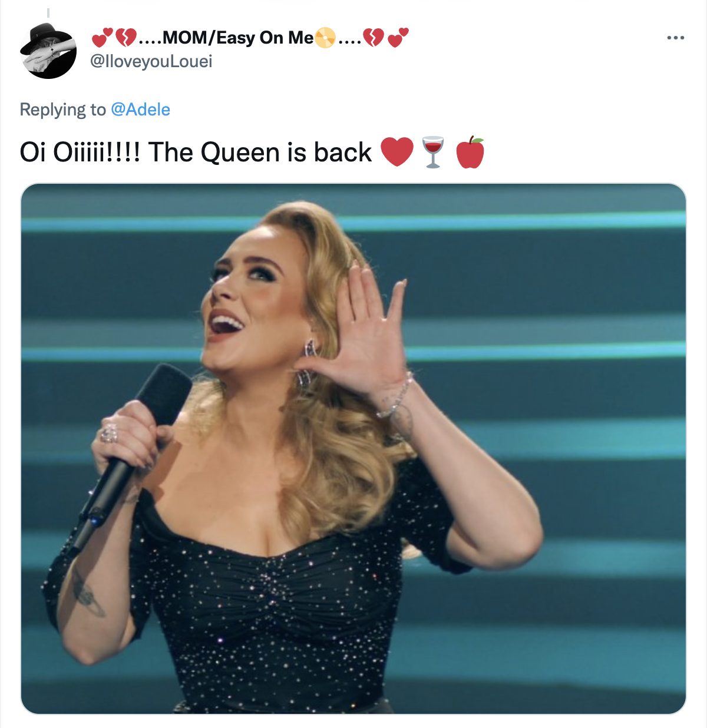Click the thread connector line above avatar
Screen dimensions: 707x728
pos(48,12)
